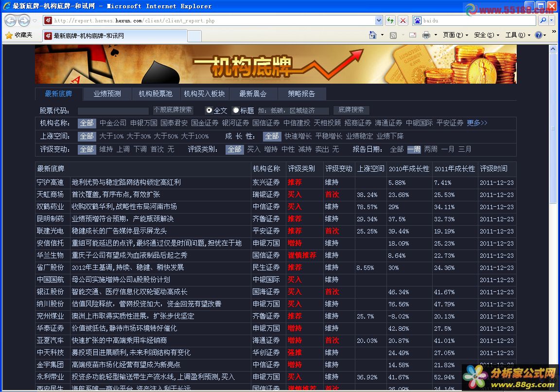Image resolution: width=560 pixels, height=392 pixels.
Task: Click the 上涨空间 column header
Action: 371,169
